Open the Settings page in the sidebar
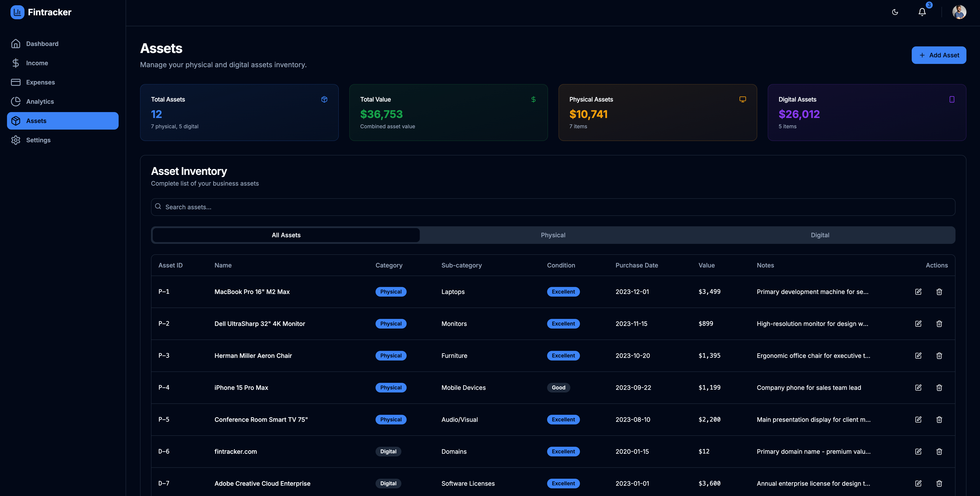980x496 pixels. [x=38, y=140]
